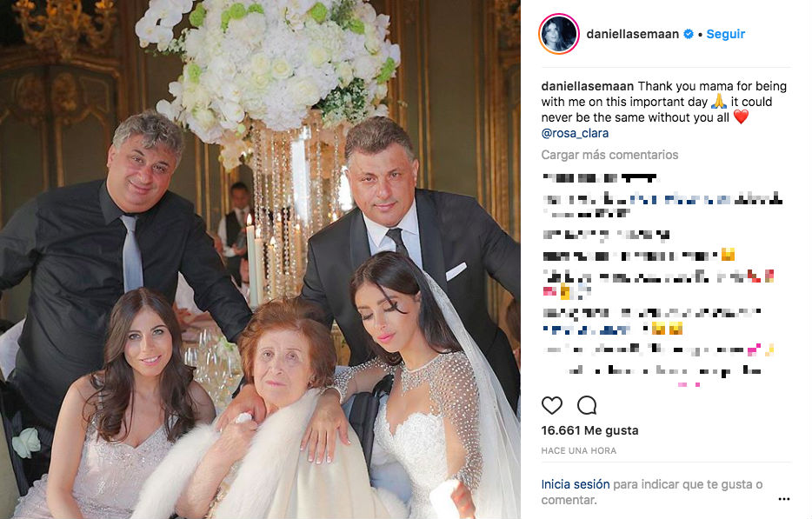Open the daniellasemaan username in the header
Image resolution: width=812 pixels, height=519 pixels.
pyautogui.click(x=632, y=34)
